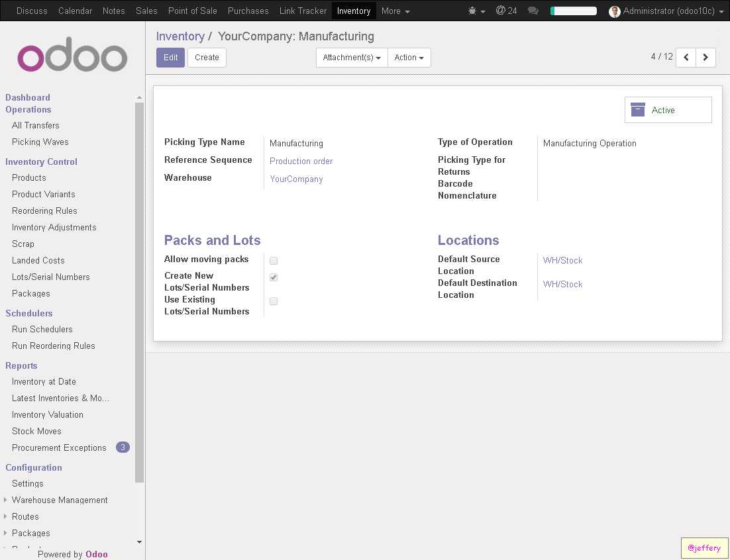This screenshot has height=560, width=730.
Task: Go to next record arrow
Action: tap(705, 57)
